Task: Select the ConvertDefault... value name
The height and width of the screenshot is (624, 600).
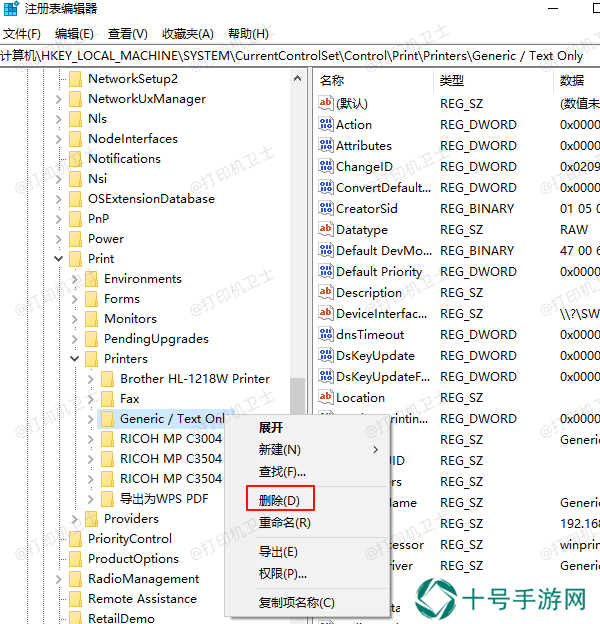Action: coord(383,187)
